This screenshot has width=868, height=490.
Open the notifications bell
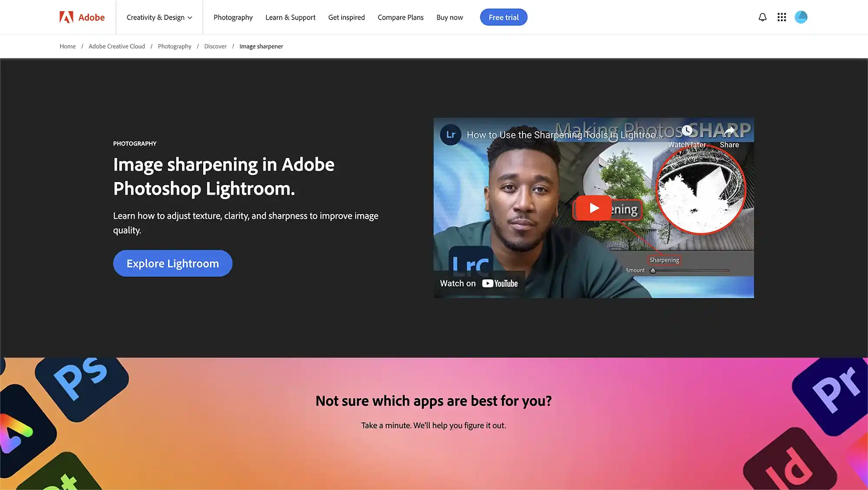tap(763, 17)
